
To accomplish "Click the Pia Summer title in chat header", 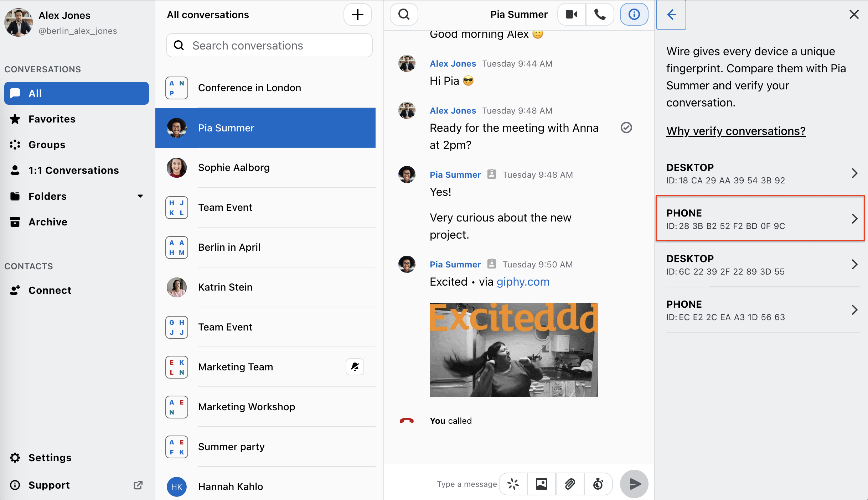I will [519, 15].
